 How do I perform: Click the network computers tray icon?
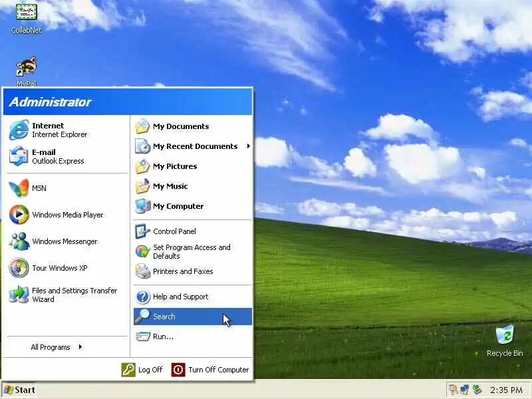click(x=464, y=390)
